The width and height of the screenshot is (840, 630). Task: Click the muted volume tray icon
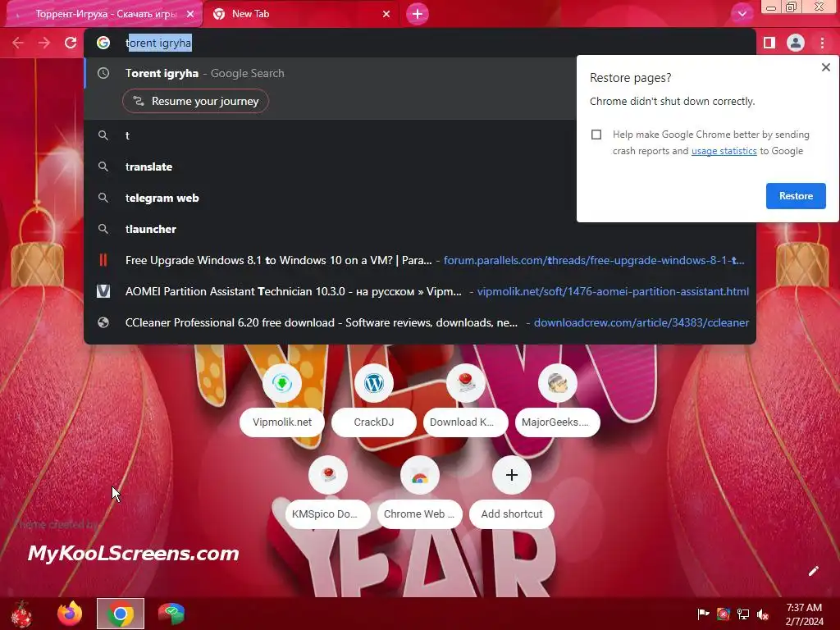[x=763, y=614]
